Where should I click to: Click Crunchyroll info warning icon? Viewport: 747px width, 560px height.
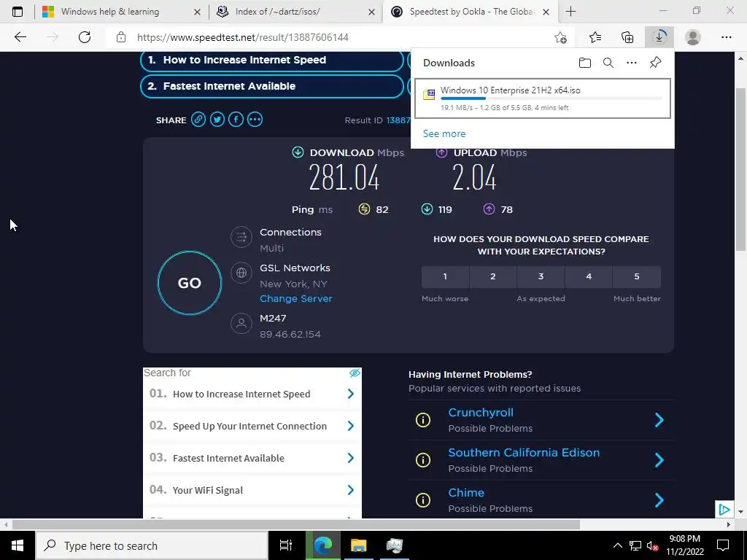click(x=423, y=420)
